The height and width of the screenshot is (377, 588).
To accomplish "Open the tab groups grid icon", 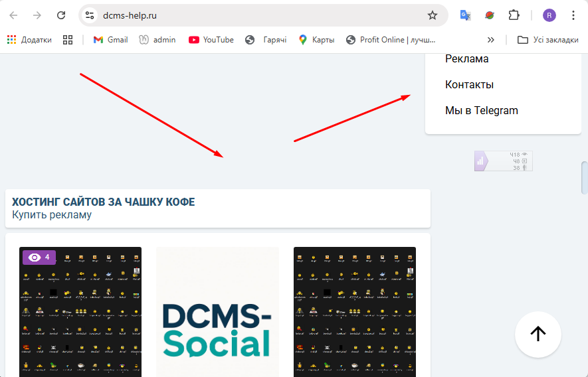I will [68, 40].
